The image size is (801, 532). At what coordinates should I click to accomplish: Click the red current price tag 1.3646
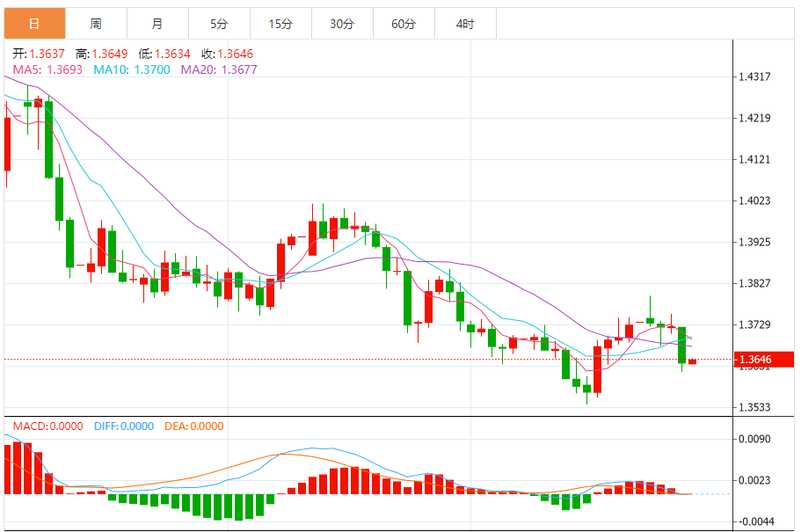coord(764,360)
